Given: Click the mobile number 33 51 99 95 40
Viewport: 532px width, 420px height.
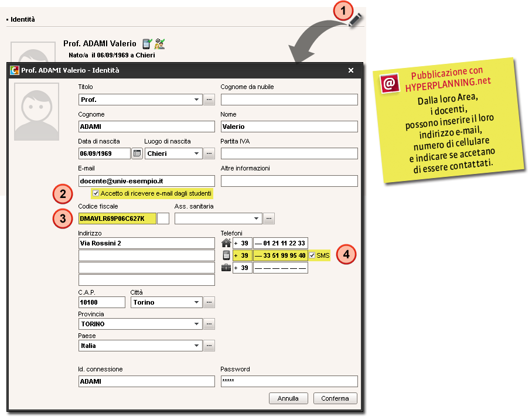Looking at the screenshot, I should pos(281,255).
